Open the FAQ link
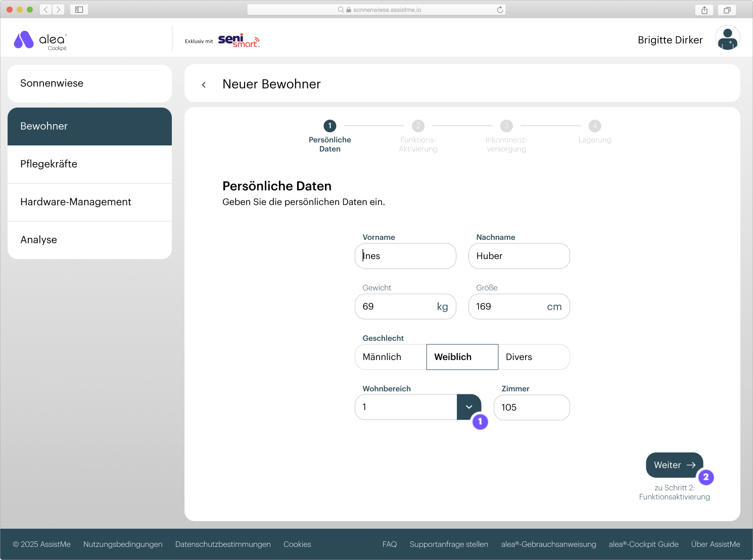753x560 pixels. pos(390,544)
